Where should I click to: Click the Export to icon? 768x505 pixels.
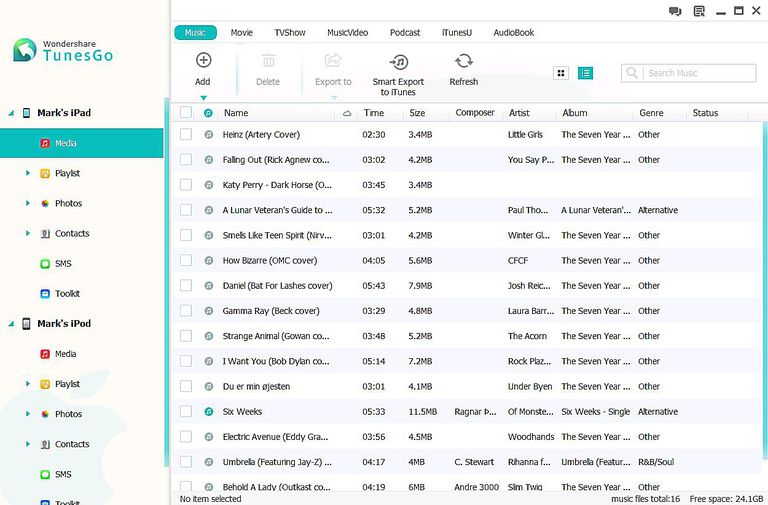pyautogui.click(x=333, y=60)
